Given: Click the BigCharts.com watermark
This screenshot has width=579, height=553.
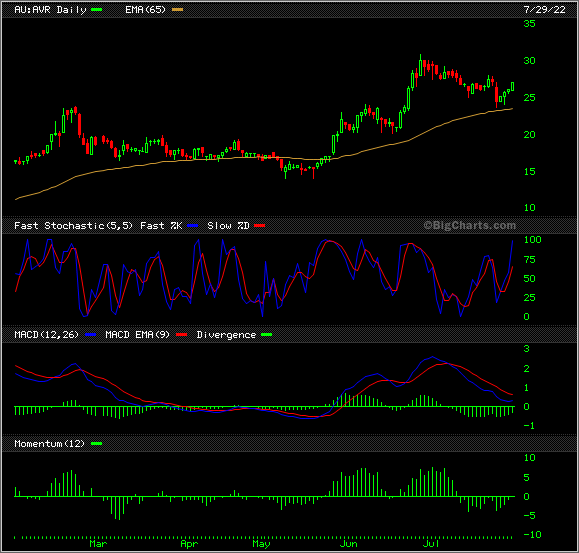Looking at the screenshot, I should coord(469,225).
